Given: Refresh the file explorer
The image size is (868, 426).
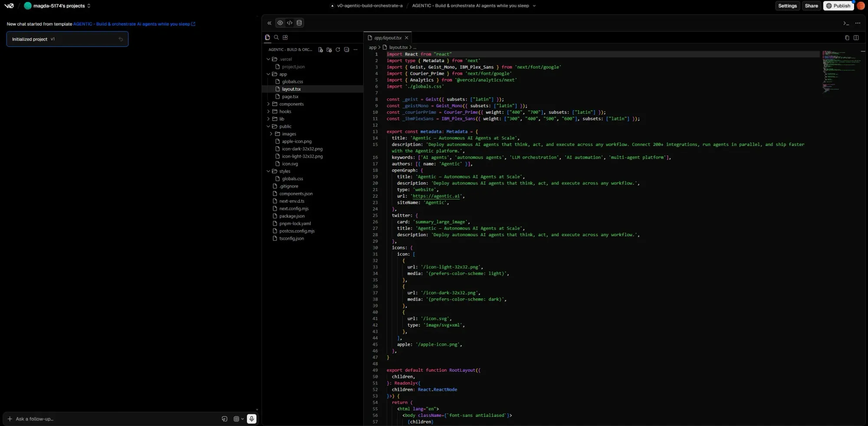Looking at the screenshot, I should [x=338, y=50].
